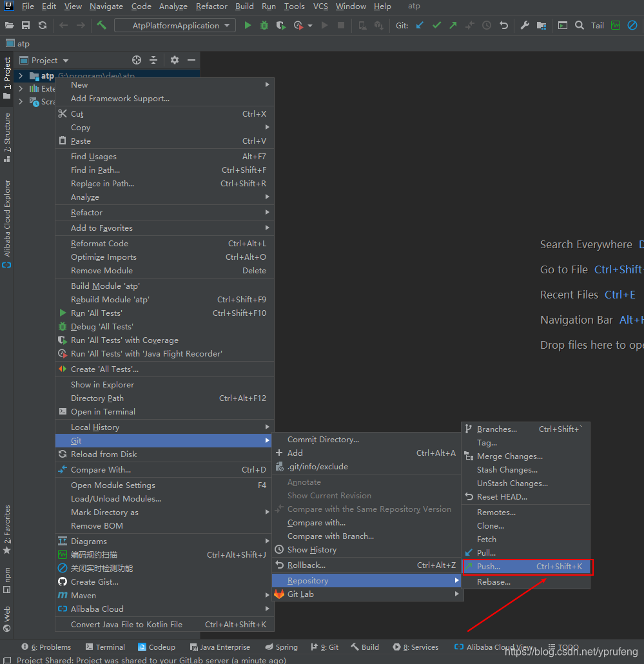The image size is (644, 664).
Task: Run AtpPlatformApplication with green play icon
Action: point(248,25)
